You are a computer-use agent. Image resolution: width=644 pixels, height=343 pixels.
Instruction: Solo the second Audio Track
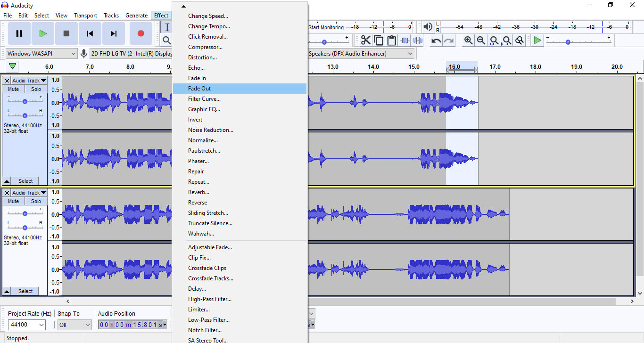[36, 201]
